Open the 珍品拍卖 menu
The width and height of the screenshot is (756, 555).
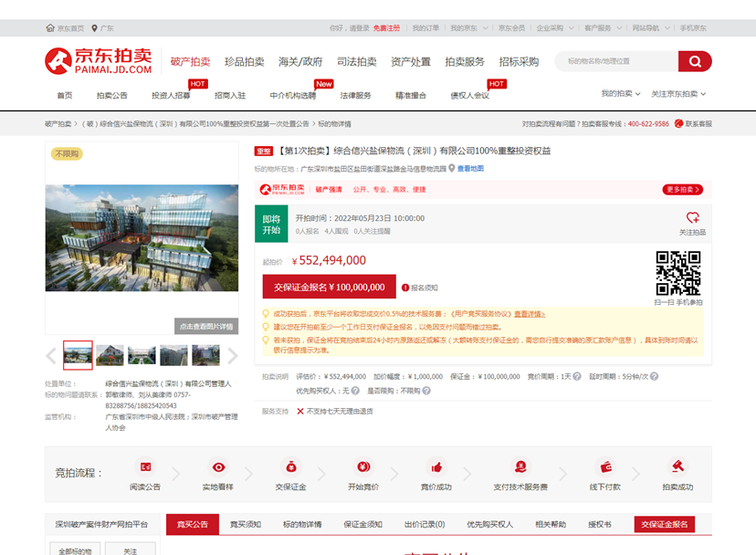coord(245,62)
